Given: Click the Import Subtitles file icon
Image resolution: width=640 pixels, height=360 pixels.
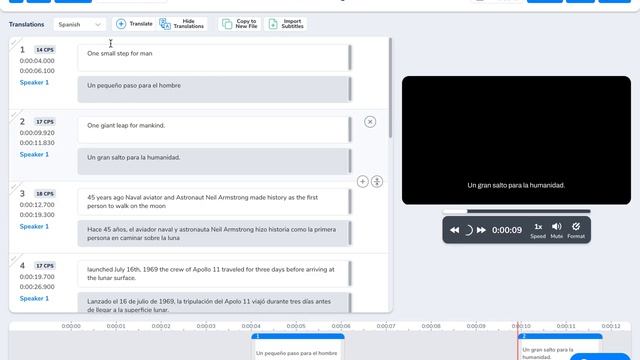Looking at the screenshot, I should tap(273, 24).
